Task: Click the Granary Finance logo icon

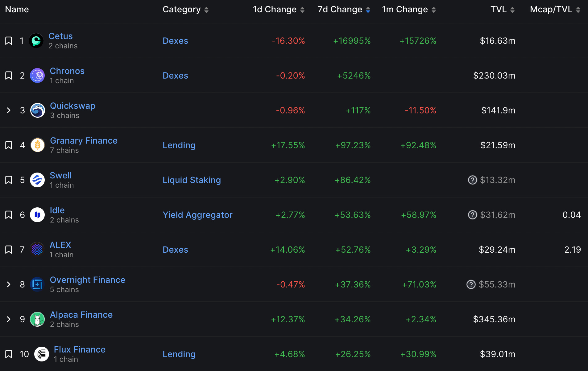Action: 38,145
